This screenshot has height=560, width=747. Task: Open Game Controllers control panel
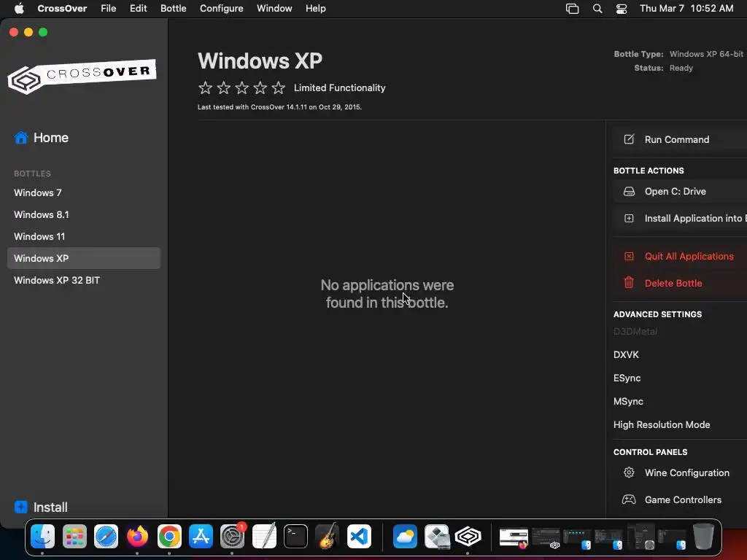pos(683,499)
